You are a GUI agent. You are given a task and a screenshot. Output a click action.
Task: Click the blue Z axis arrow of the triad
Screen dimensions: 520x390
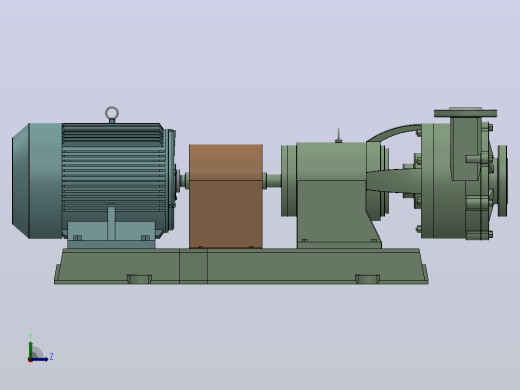(39, 359)
